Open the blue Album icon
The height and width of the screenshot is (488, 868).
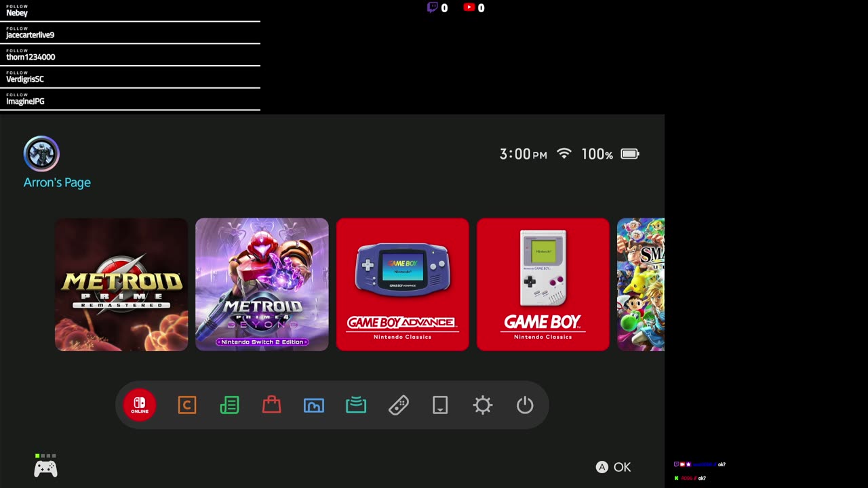click(x=314, y=405)
